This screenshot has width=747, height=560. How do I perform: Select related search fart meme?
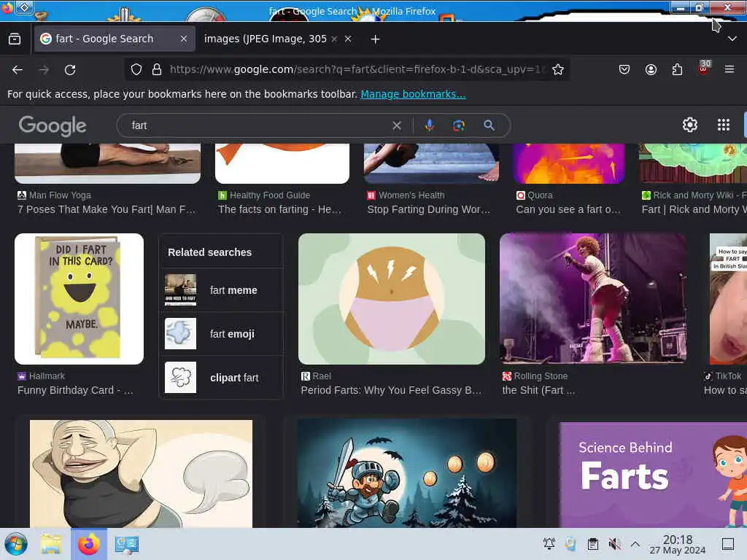click(x=221, y=290)
